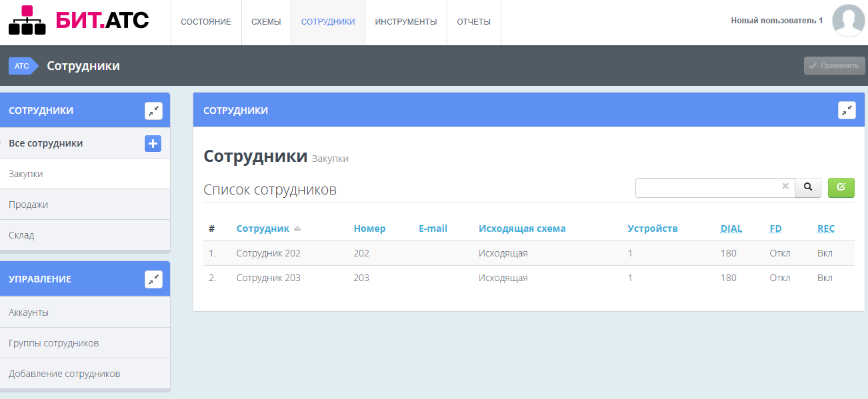Click the magnifier search icon
Viewport: 868px width, 399px height.
[807, 188]
